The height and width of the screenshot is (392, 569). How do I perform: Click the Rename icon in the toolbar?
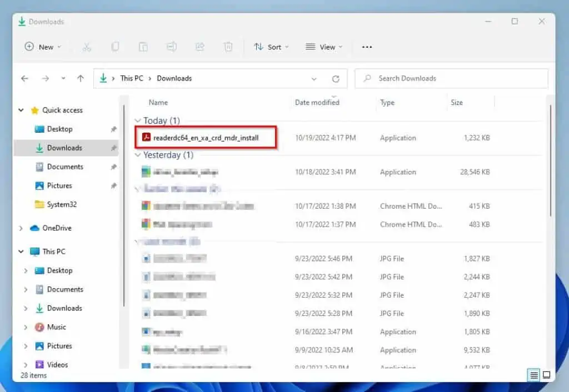click(172, 47)
